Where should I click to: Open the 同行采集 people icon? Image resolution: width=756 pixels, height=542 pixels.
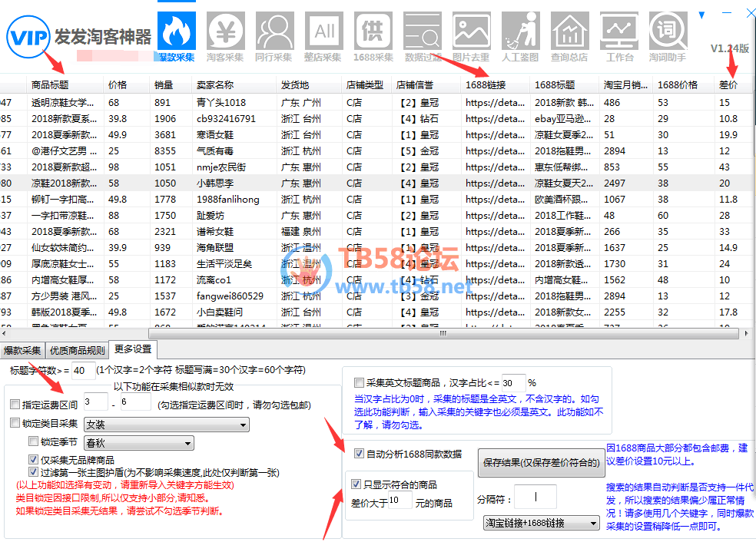[x=274, y=31]
